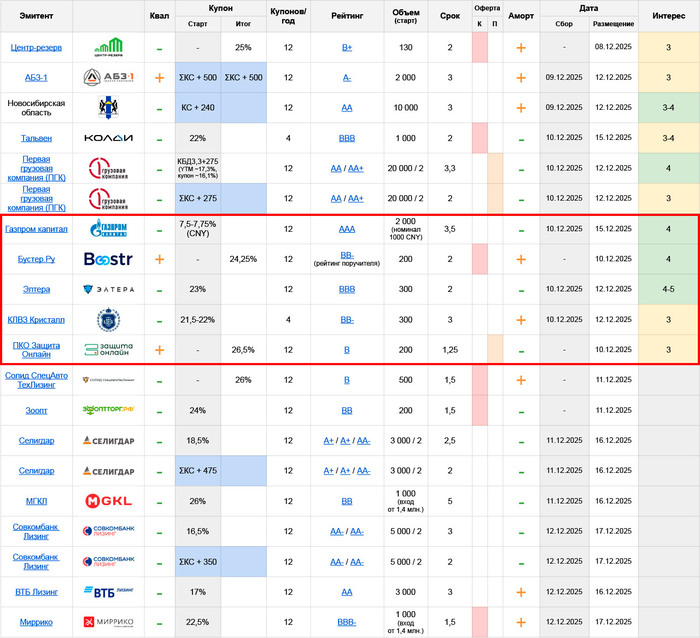
Task: Open the МГКЛ issuer link
Action: (37, 501)
